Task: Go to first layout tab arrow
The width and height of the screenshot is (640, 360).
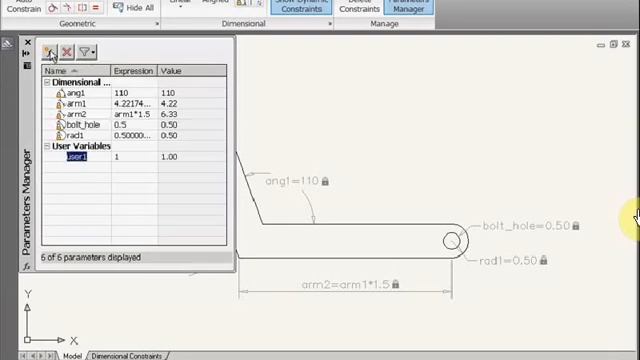Action: coord(23,356)
